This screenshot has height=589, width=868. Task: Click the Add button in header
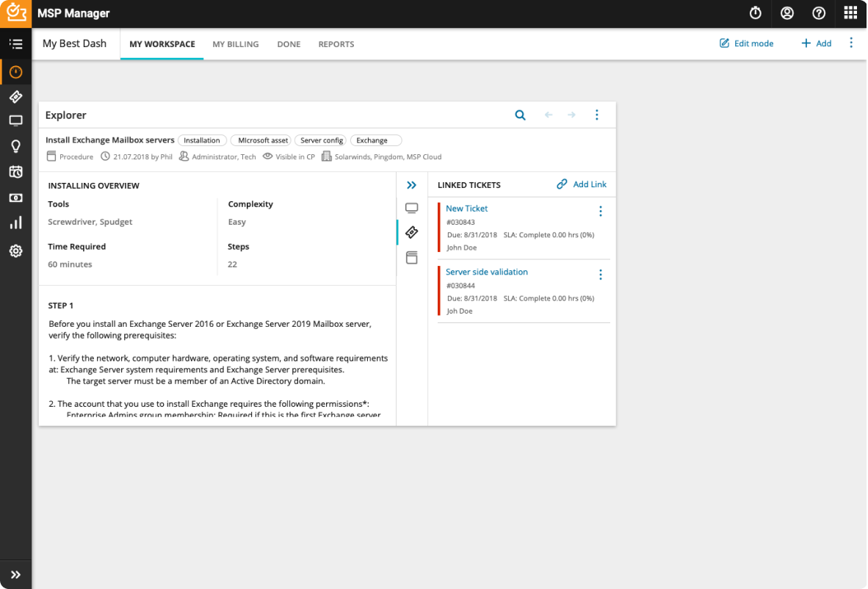[x=816, y=43]
